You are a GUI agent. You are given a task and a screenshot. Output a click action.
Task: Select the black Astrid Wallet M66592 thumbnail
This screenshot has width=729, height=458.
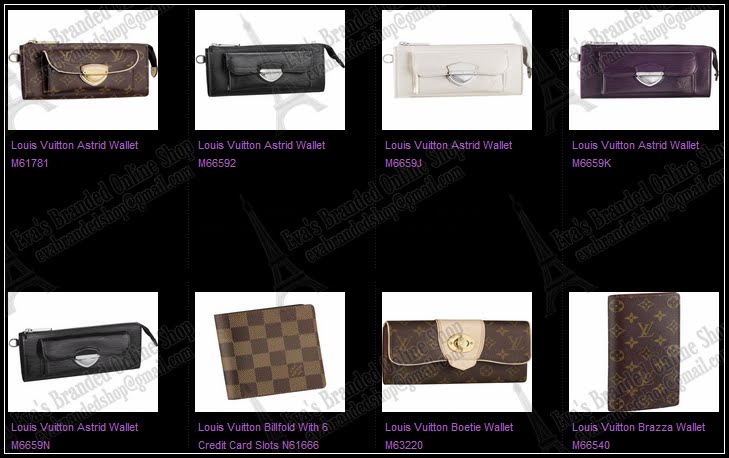270,70
